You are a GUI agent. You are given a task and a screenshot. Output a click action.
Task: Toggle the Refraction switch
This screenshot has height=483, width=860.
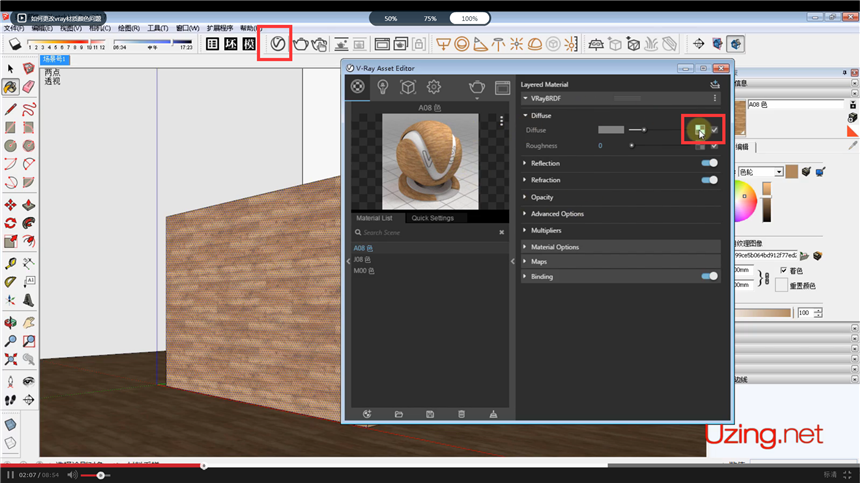click(710, 180)
